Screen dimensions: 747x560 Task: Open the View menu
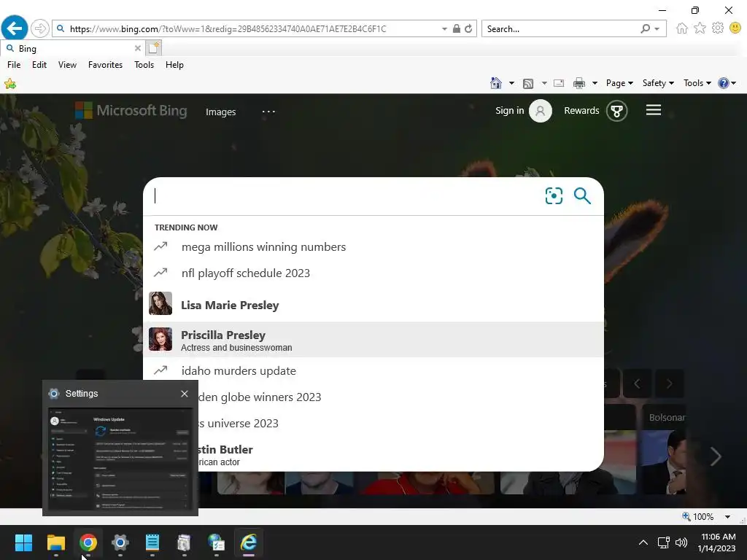point(67,65)
